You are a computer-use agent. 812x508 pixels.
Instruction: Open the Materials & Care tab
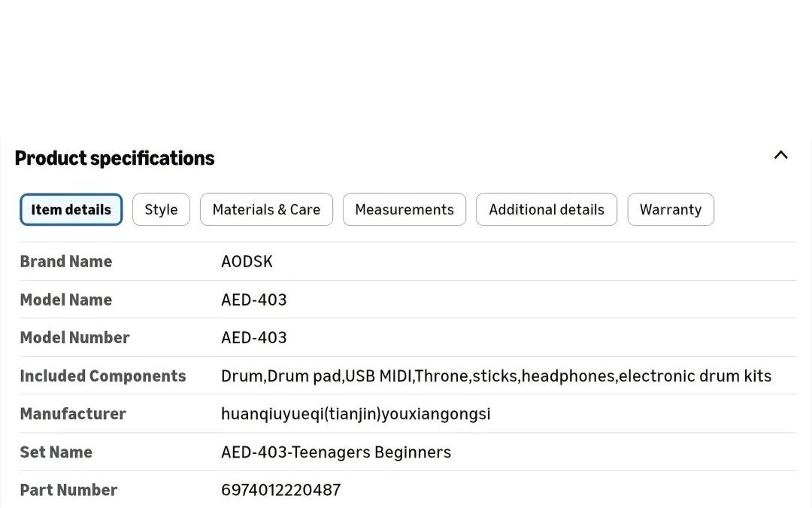click(x=266, y=210)
